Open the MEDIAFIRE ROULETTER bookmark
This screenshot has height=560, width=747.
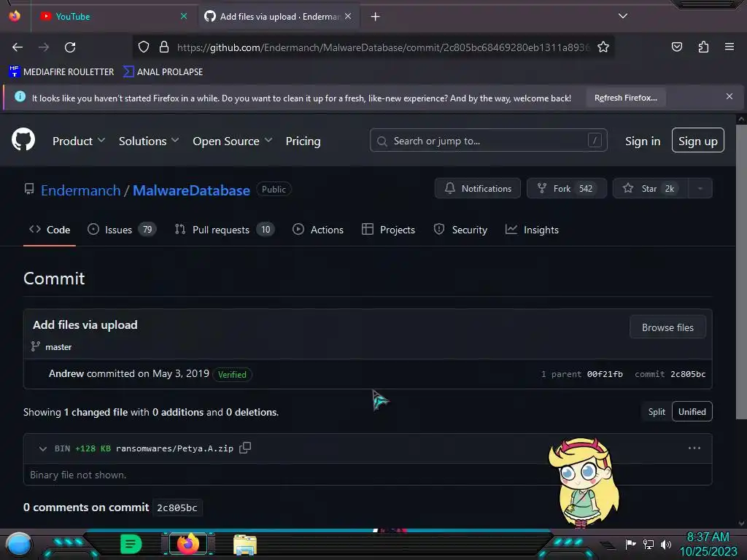coord(61,72)
